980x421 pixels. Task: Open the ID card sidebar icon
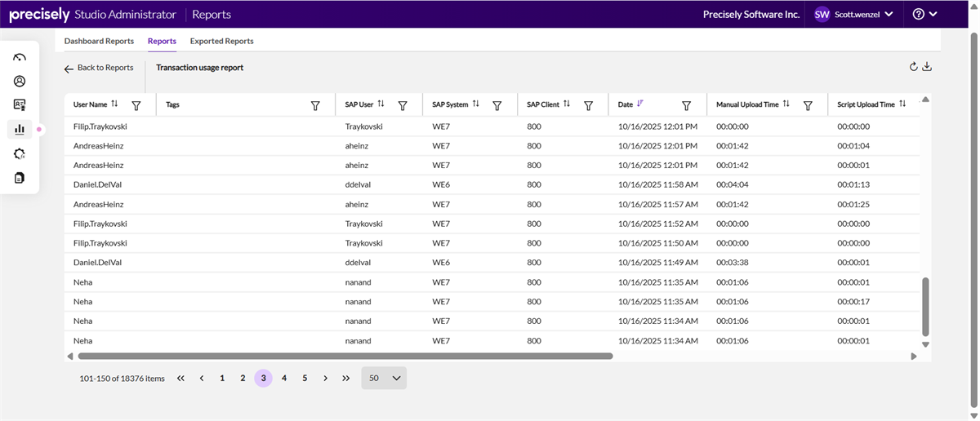click(x=20, y=104)
